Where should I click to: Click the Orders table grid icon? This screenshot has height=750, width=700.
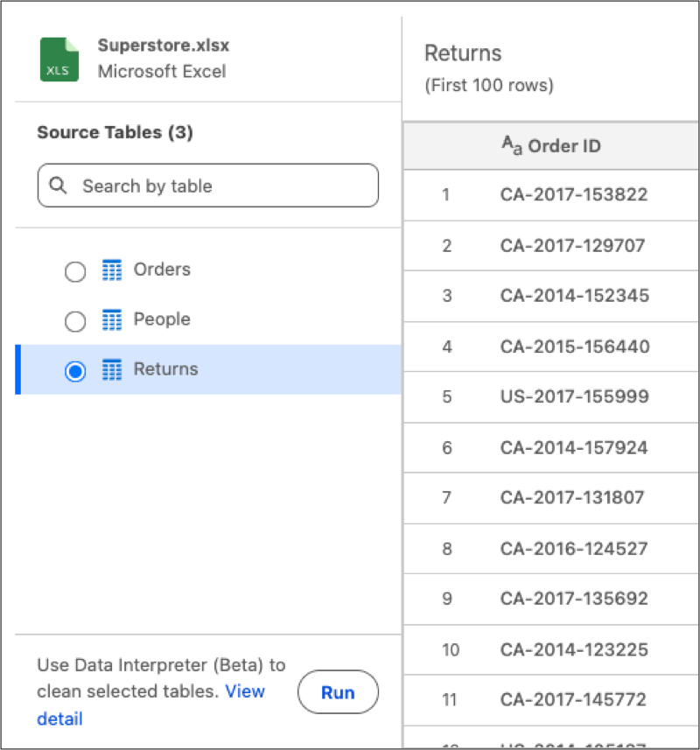pos(112,270)
